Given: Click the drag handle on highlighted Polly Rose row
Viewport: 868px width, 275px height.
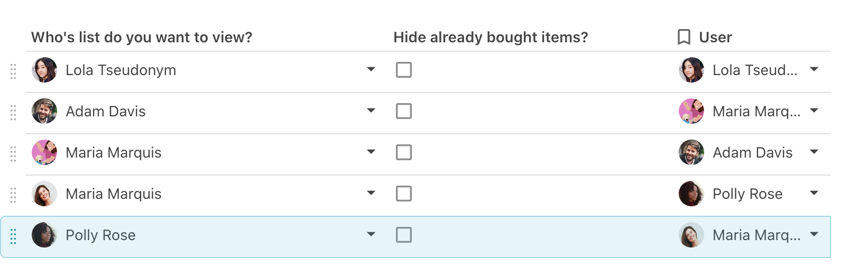Looking at the screenshot, I should click(14, 236).
